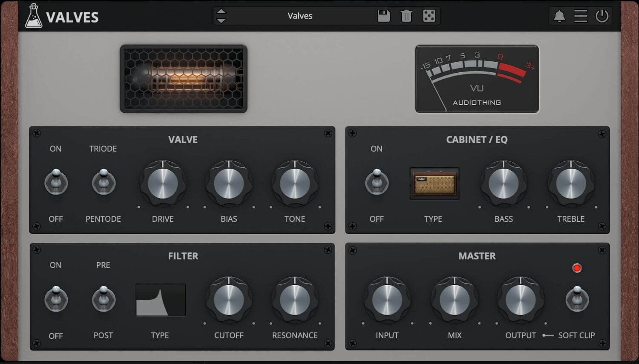
Task: Click the Treble knob
Action: tap(571, 183)
